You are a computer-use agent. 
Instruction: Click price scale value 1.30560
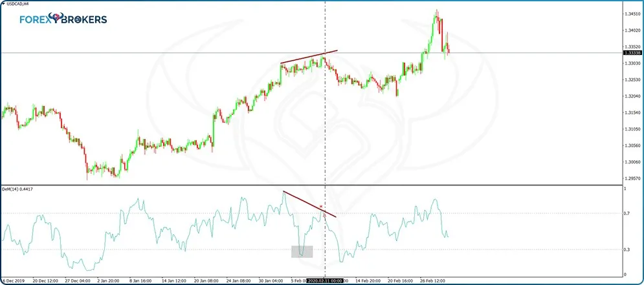[632, 145]
